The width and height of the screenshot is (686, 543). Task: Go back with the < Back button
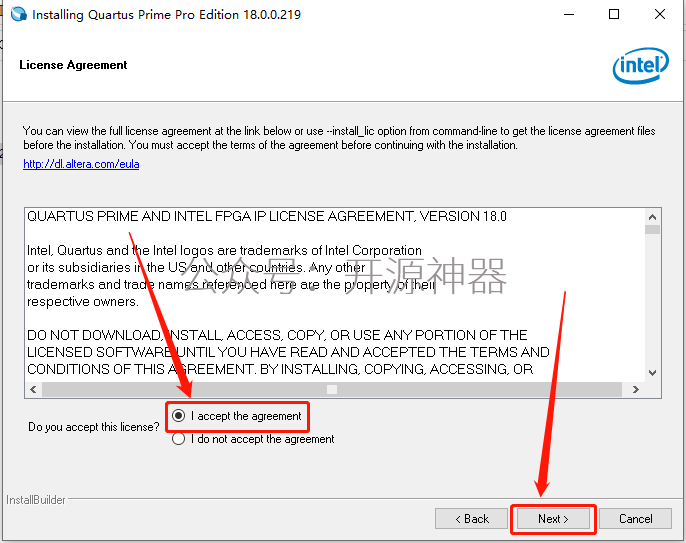[x=471, y=519]
